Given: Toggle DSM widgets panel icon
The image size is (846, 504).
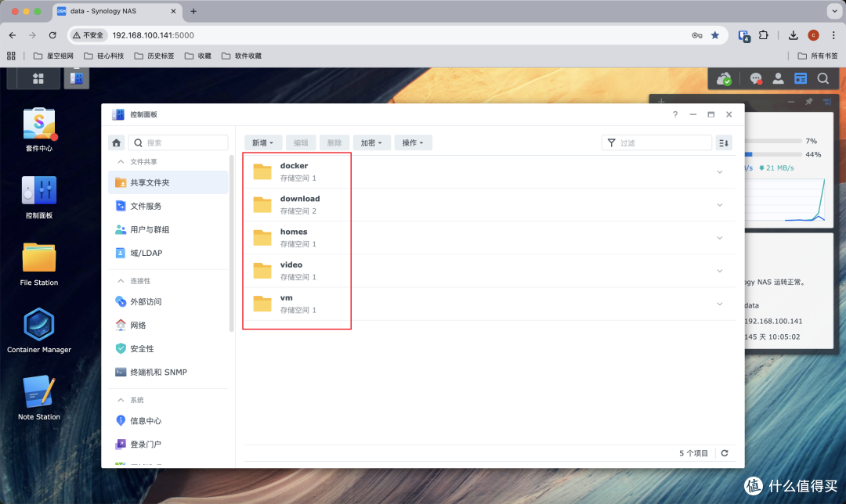Looking at the screenshot, I should (x=801, y=79).
